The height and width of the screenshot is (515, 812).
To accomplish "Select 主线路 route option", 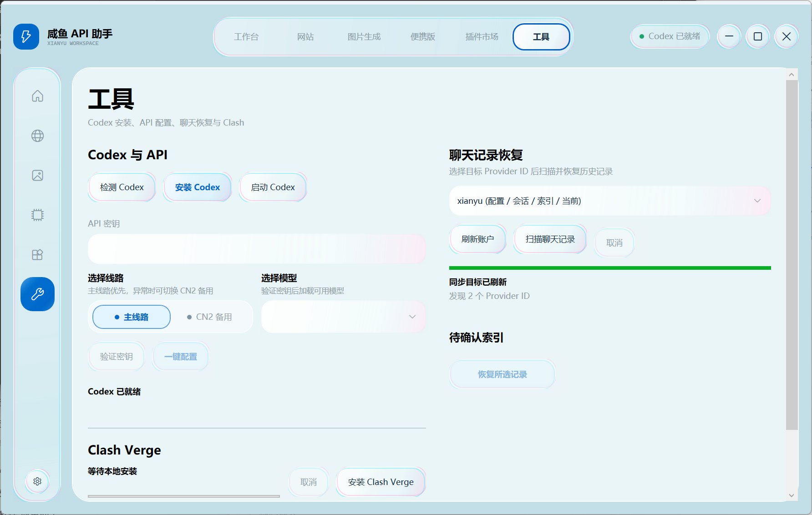I will [x=132, y=317].
